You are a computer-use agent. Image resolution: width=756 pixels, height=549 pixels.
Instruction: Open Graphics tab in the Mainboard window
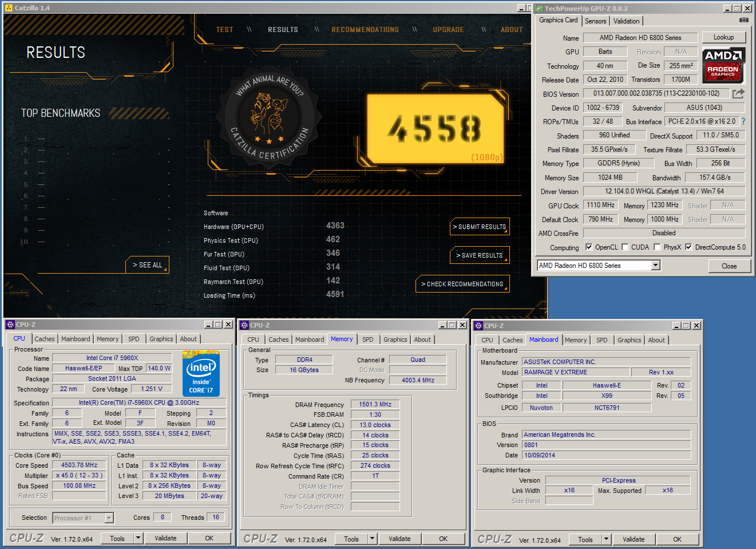629,340
